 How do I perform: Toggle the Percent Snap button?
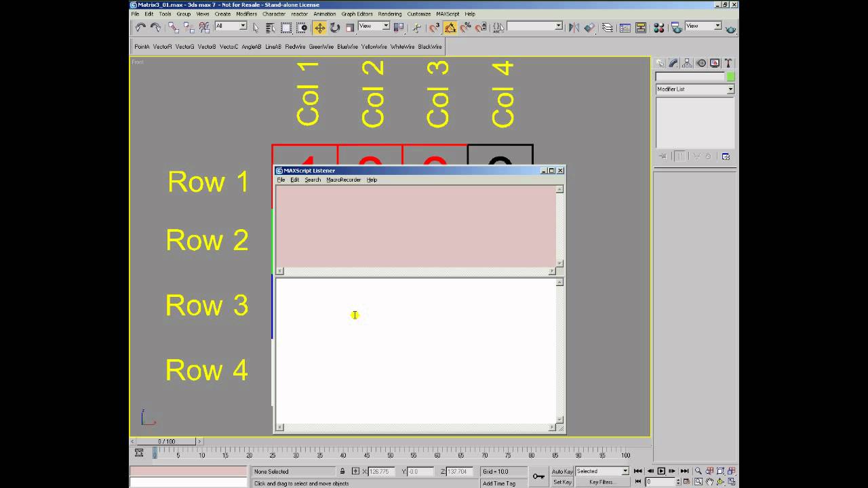466,28
